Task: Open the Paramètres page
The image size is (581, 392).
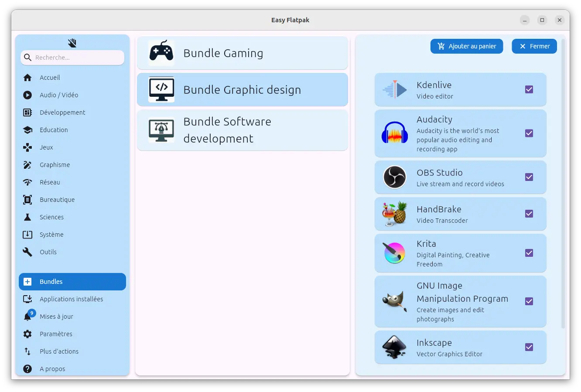Action: [x=72, y=334]
